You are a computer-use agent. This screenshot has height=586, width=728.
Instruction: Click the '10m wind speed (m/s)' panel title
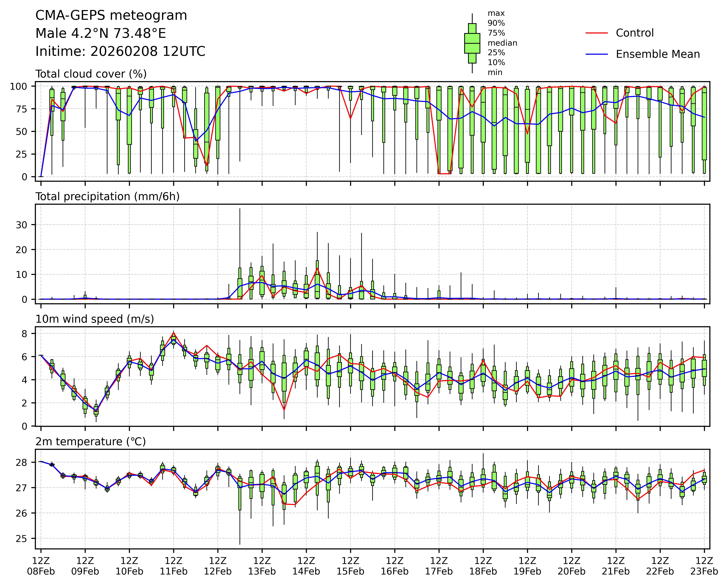[95, 319]
